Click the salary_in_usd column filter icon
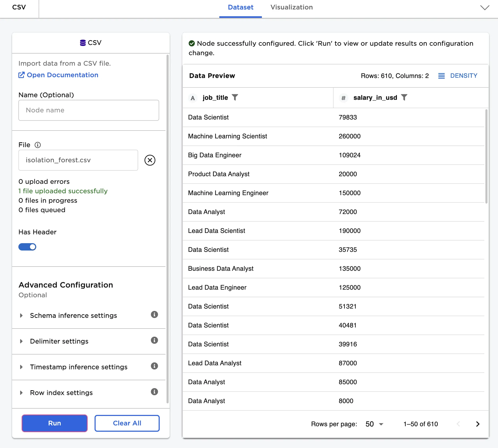This screenshot has width=498, height=448. click(404, 97)
